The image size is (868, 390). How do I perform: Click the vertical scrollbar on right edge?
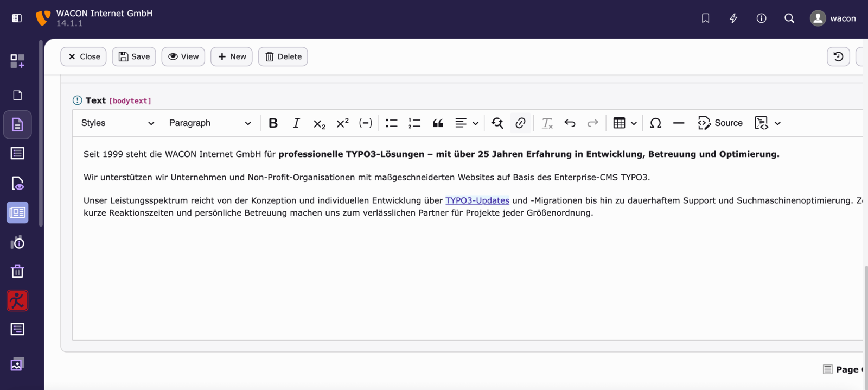(866, 326)
